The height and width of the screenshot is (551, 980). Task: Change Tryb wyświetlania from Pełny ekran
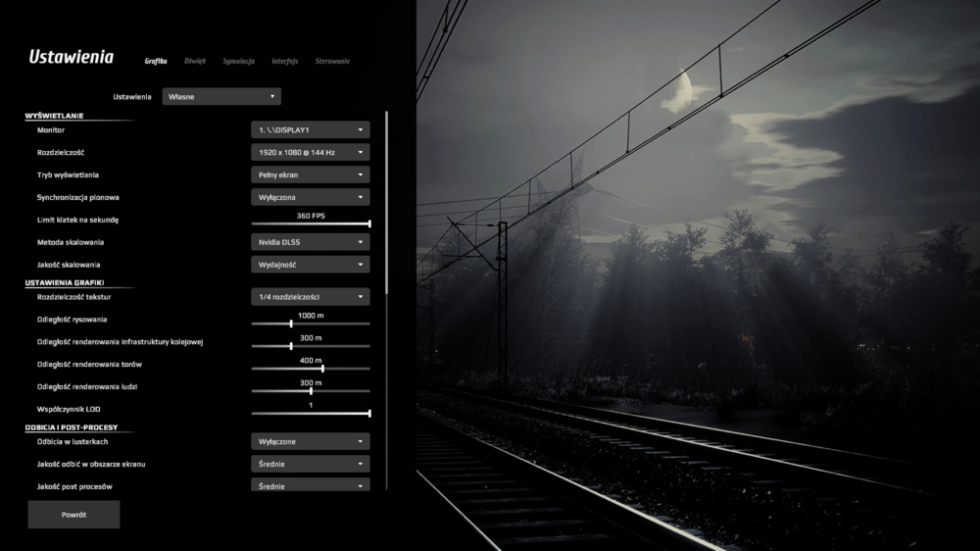pyautogui.click(x=310, y=175)
